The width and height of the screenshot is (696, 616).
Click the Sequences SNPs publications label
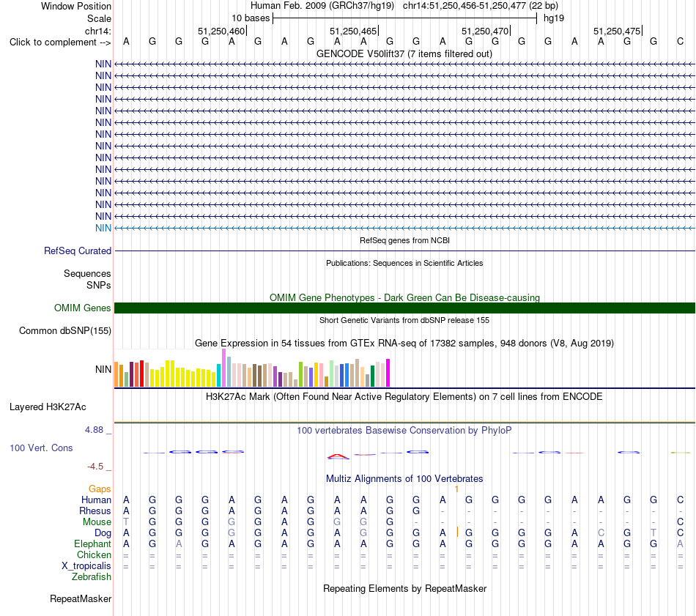(x=87, y=279)
